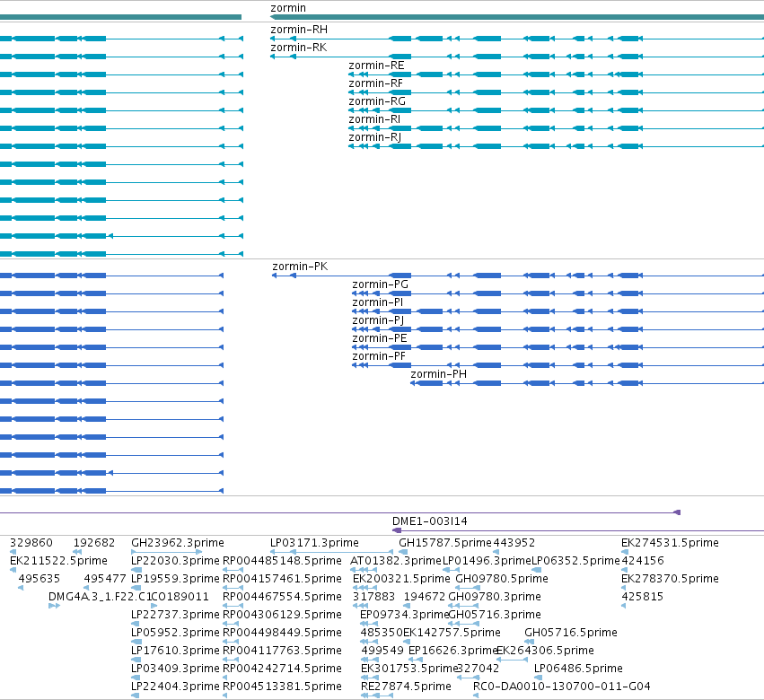The image size is (764, 700).
Task: Choose the LP19559.3prime label
Action: pos(175,579)
